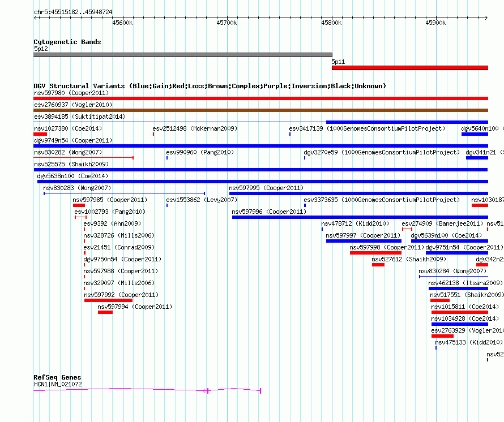504x422 pixels.
Task: Open the esv1553862 (Levy2007) variant
Action: click(202, 200)
